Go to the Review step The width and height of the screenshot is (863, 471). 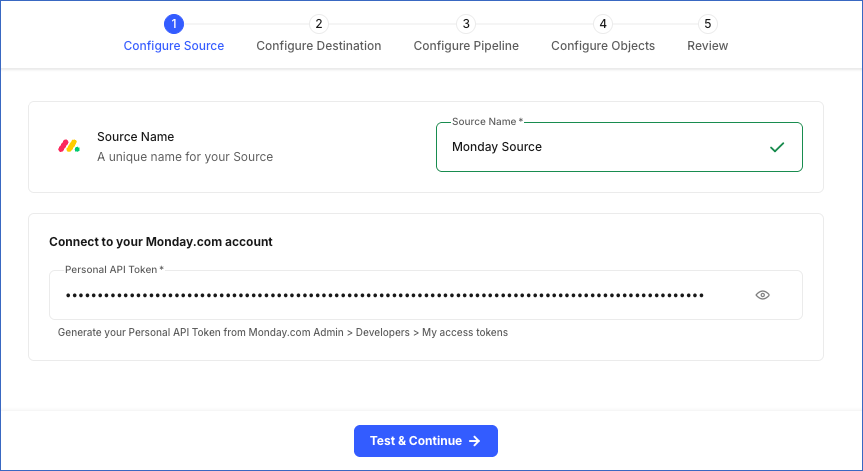[708, 46]
